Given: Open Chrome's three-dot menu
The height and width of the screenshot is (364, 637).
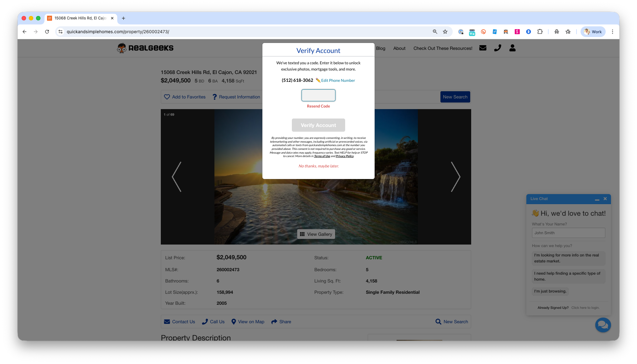Looking at the screenshot, I should click(612, 32).
